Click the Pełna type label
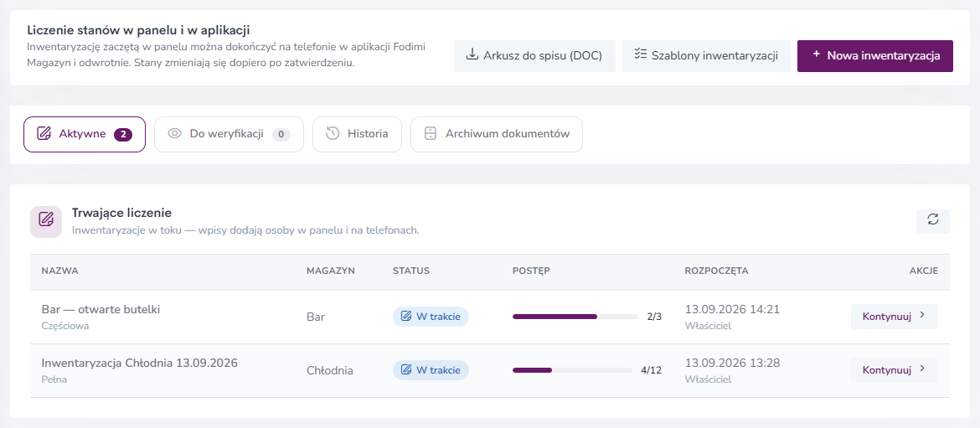Viewport: 980px width, 428px height. tap(54, 379)
